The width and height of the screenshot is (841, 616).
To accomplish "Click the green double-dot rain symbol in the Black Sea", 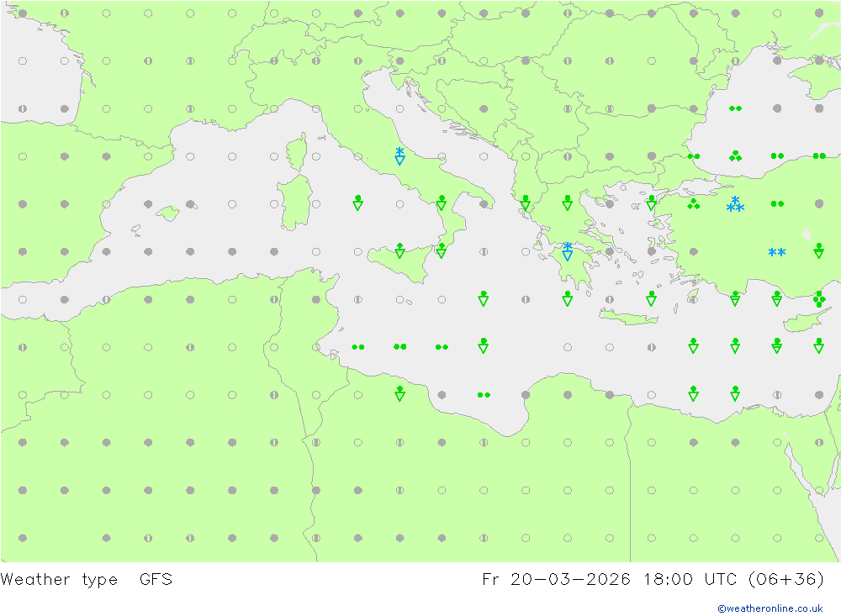I will [735, 108].
